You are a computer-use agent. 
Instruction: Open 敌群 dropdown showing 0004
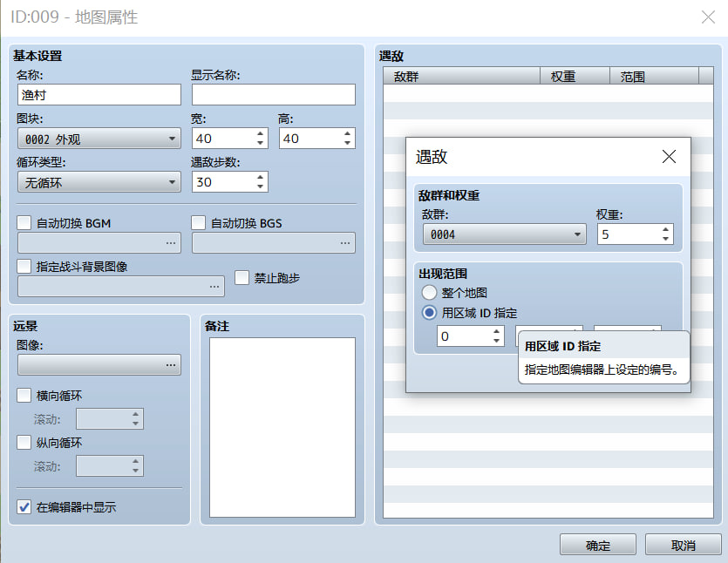tap(504, 234)
